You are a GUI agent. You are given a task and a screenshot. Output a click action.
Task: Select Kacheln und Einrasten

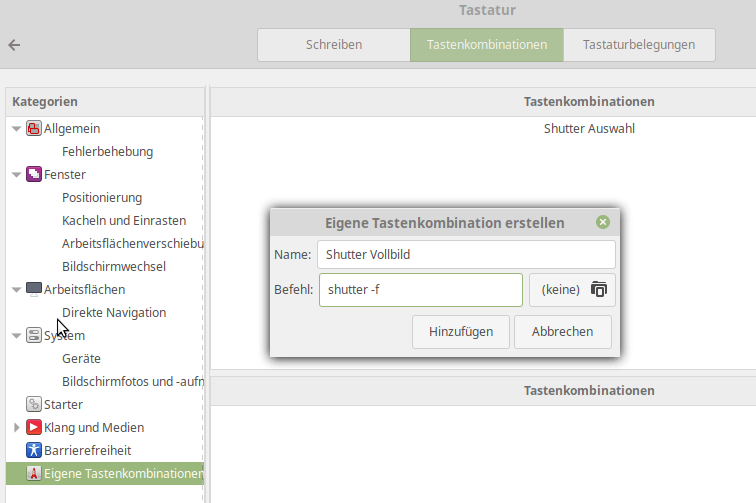[124, 220]
